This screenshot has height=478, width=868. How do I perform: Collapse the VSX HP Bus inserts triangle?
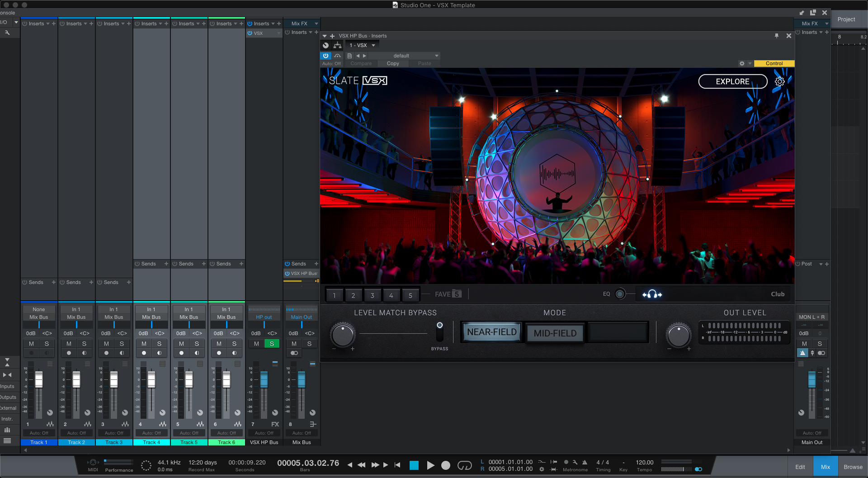(325, 36)
